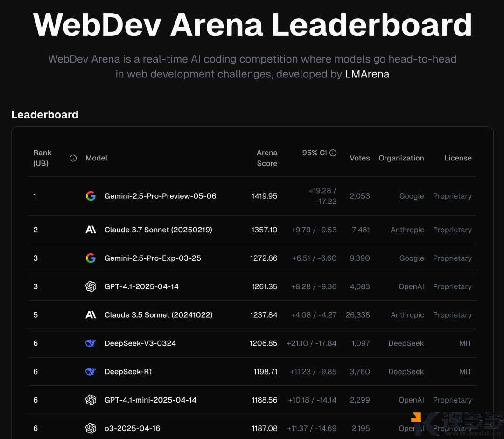Click the info icon beside Rank (UB)
Screen dimensions: 504x439
click(x=73, y=158)
